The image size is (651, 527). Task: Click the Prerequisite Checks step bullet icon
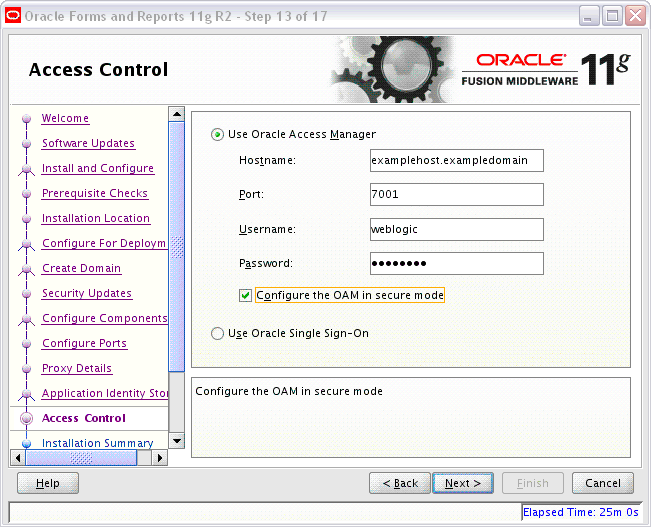pyautogui.click(x=27, y=194)
